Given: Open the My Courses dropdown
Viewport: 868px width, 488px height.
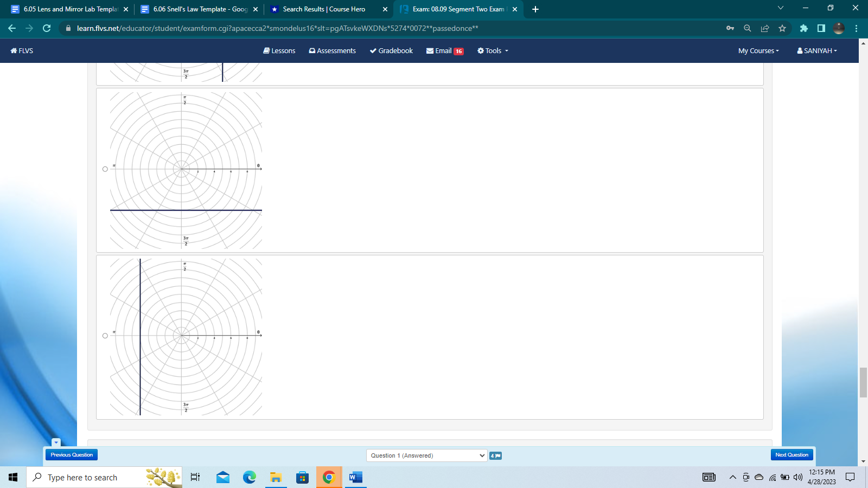Looking at the screenshot, I should click(757, 50).
